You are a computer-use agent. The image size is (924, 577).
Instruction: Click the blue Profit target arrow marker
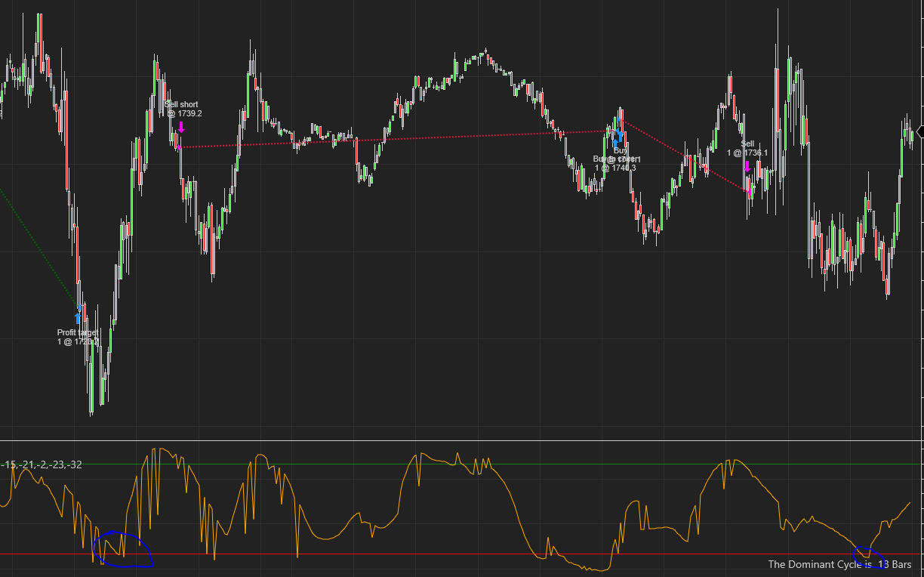pyautogui.click(x=77, y=318)
